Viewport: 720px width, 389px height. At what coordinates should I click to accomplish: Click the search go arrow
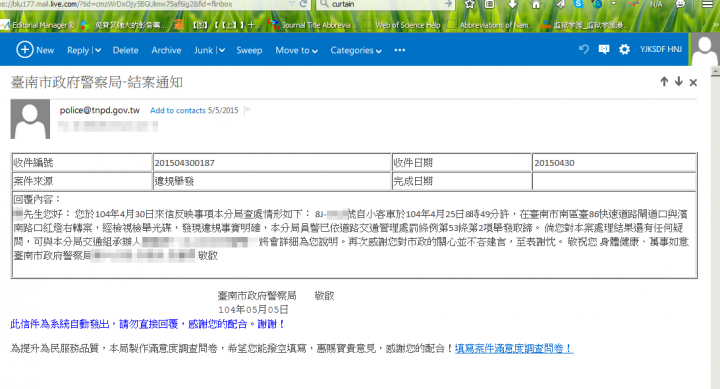pyautogui.click(x=448, y=4)
